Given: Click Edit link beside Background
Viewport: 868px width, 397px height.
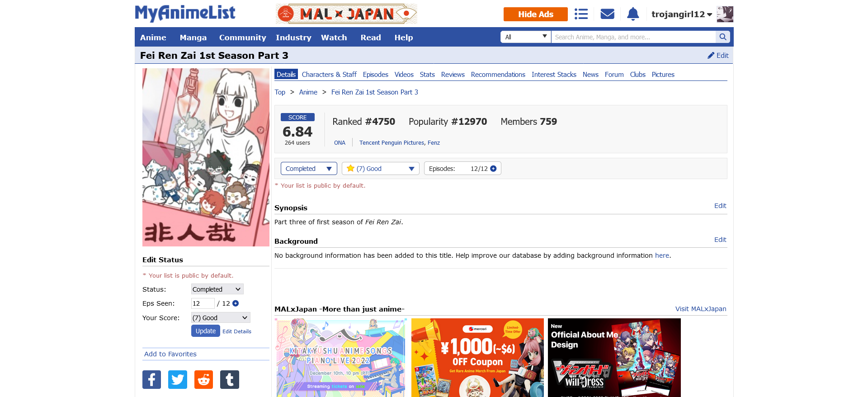Looking at the screenshot, I should 720,240.
